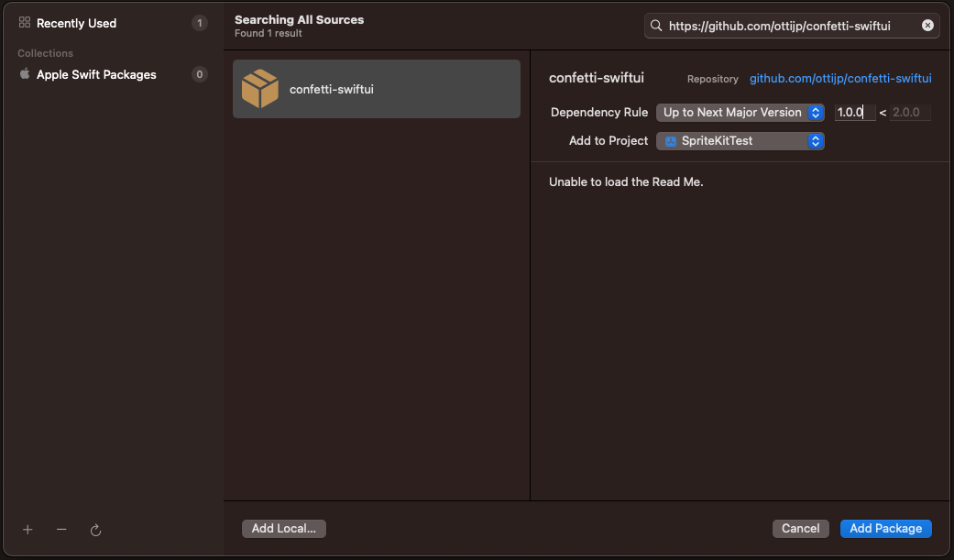The width and height of the screenshot is (954, 560).
Task: Click the Apple logo icon beside Swift Packages
Action: tap(25, 73)
